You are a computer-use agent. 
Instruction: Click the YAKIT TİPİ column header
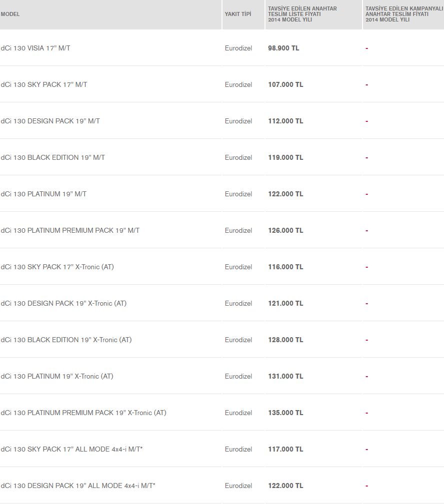coord(238,14)
